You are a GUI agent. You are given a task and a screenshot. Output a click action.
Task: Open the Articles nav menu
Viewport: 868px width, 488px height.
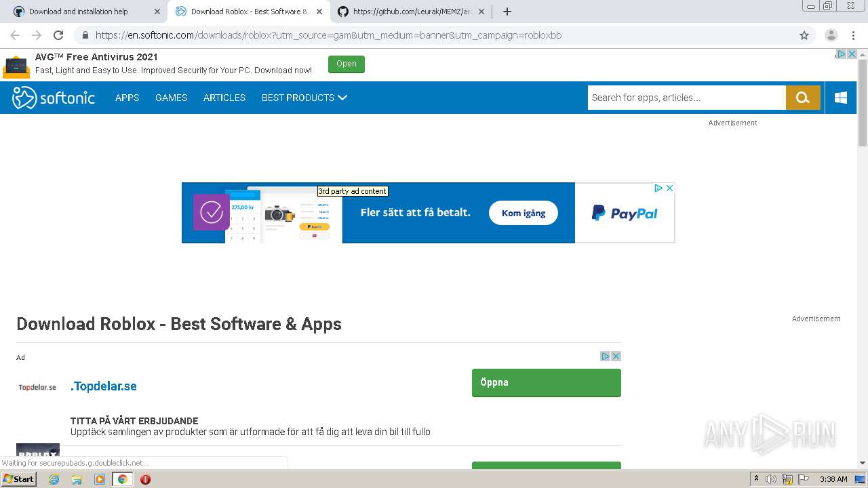224,98
